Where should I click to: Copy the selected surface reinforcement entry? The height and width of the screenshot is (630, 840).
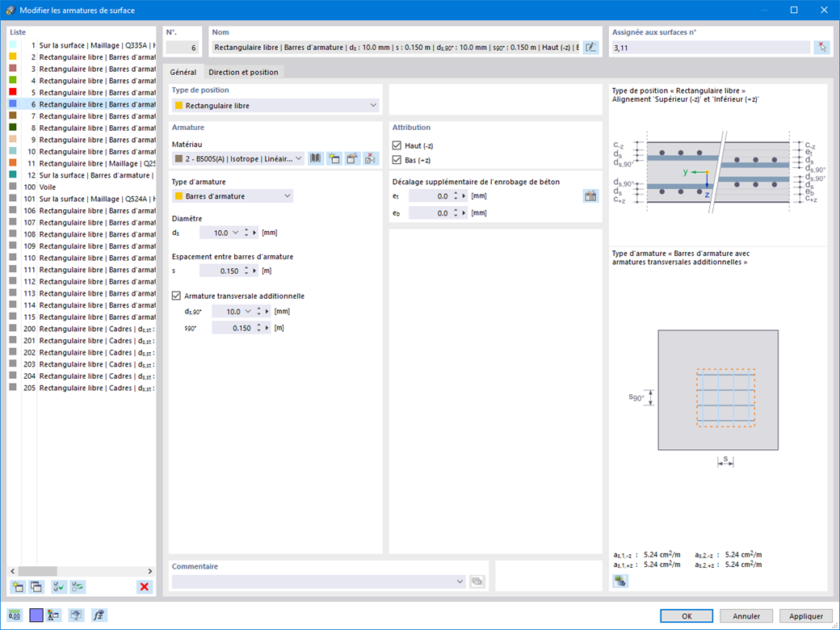pos(36,586)
